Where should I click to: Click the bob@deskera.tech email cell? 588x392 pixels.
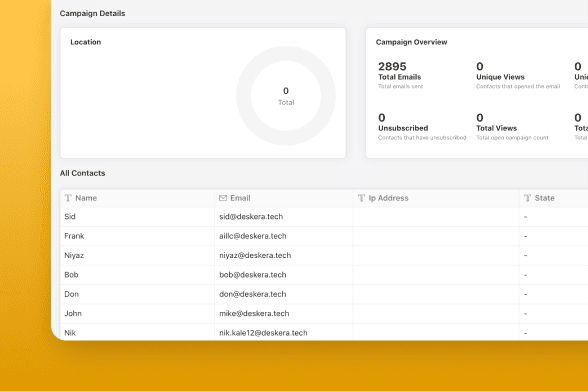(253, 275)
